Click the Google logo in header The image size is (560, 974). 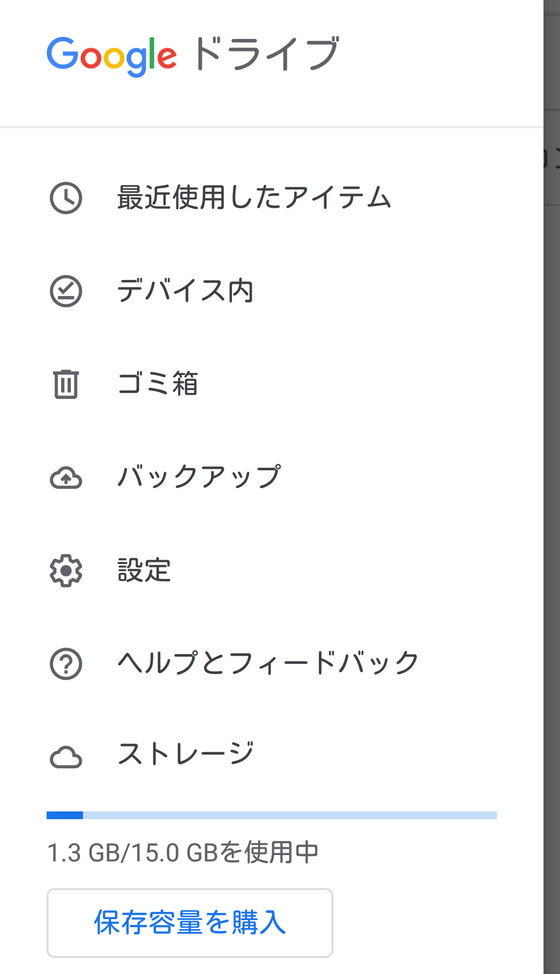[x=112, y=56]
